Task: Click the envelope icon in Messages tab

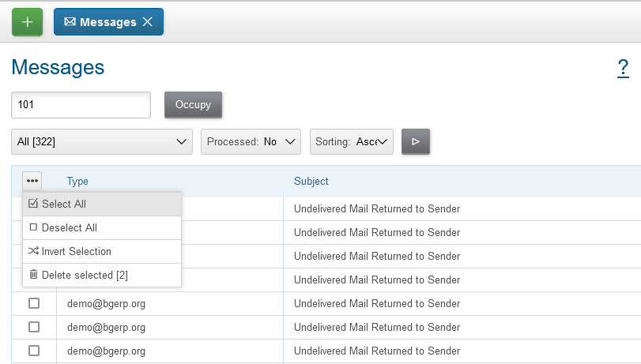Action: point(70,22)
